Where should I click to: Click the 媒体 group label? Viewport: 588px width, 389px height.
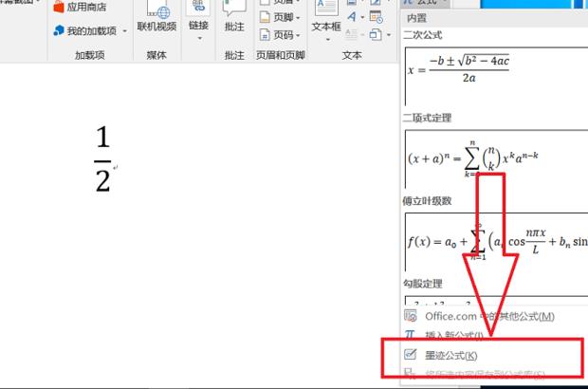(x=156, y=55)
